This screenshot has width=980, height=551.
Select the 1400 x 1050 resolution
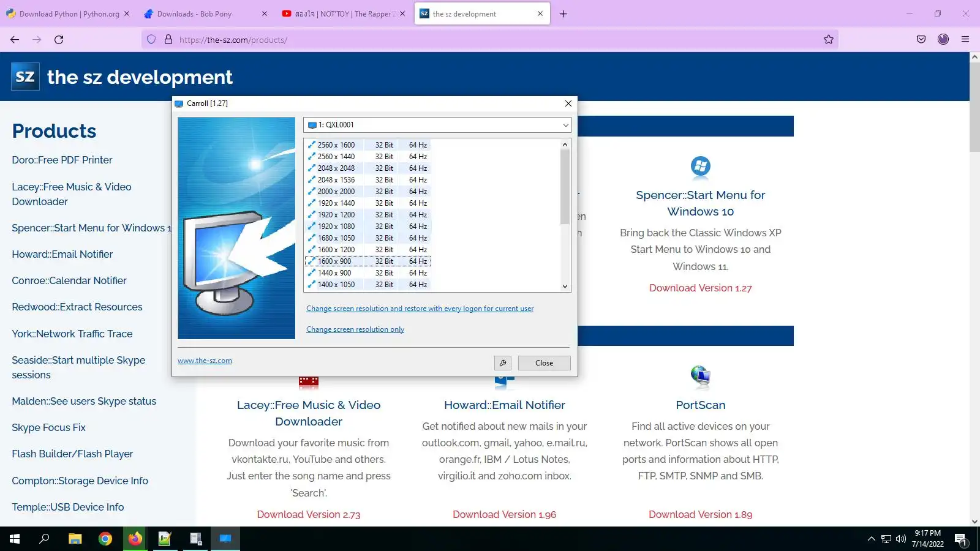point(367,285)
